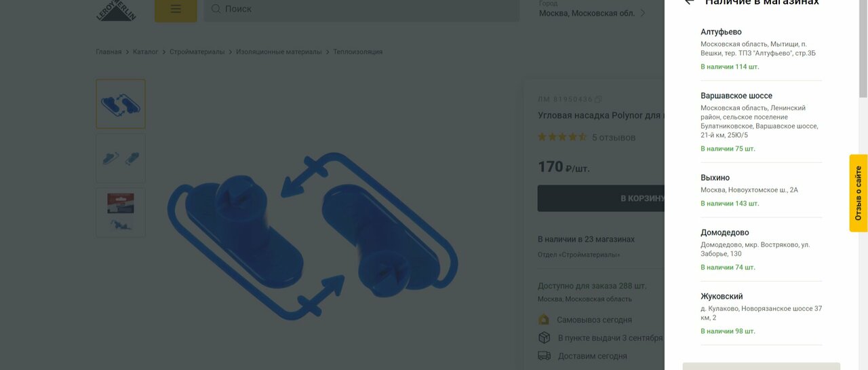Expand the city selector Москва, Московская обл.

tap(593, 13)
